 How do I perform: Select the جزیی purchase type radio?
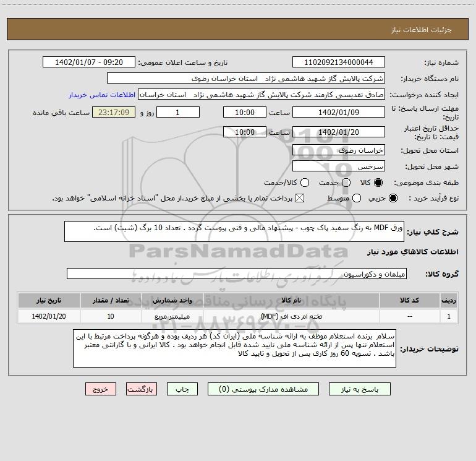tap(393, 198)
